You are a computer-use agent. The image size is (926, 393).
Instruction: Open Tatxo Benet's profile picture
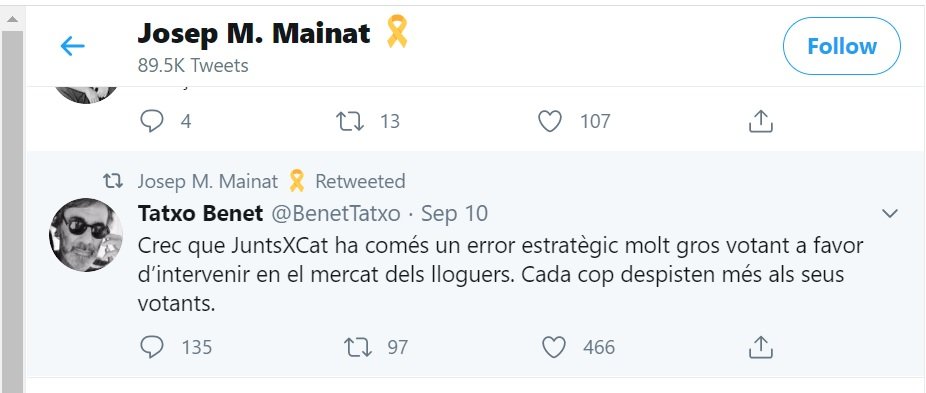point(86,235)
